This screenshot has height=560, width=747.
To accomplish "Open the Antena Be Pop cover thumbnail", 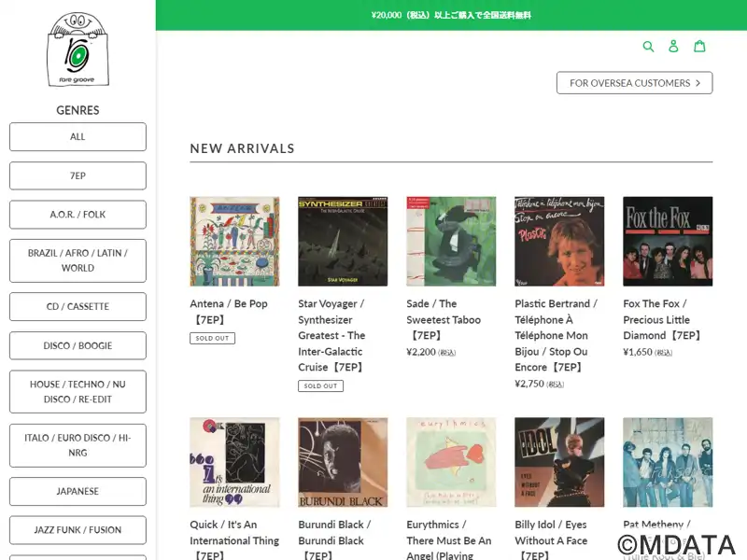I will click(x=234, y=242).
